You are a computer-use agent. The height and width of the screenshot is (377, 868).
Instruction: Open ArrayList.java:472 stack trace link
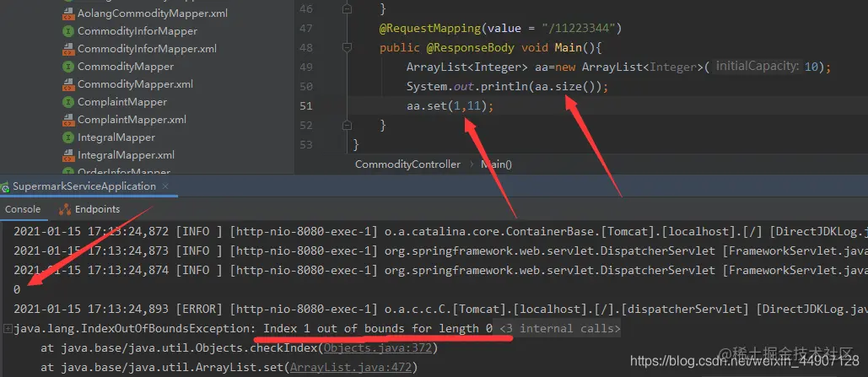click(351, 367)
